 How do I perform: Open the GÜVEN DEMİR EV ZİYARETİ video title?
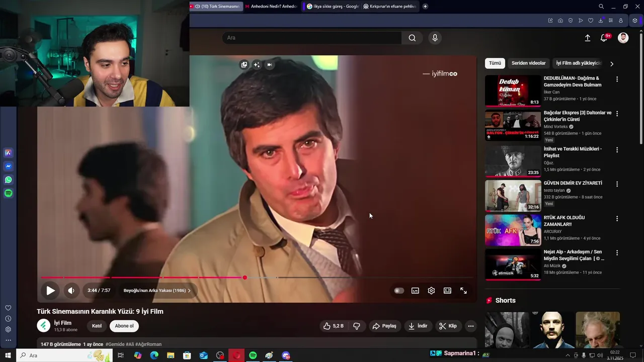pyautogui.click(x=573, y=183)
